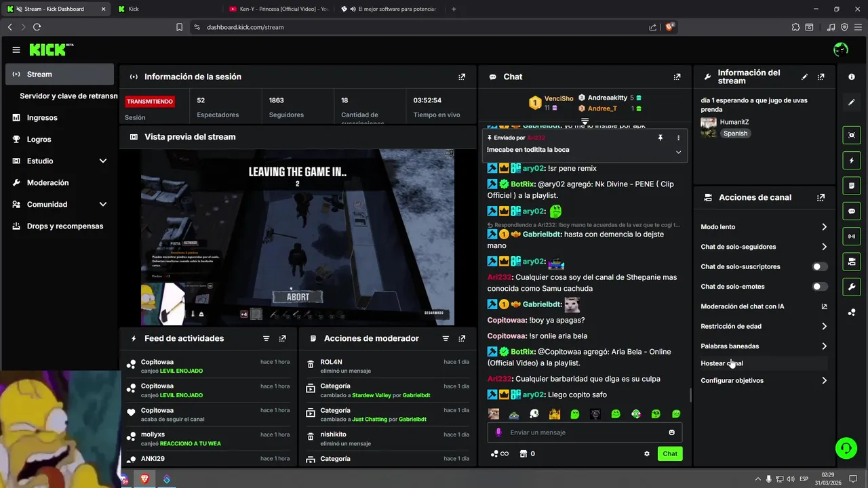The height and width of the screenshot is (488, 868).
Task: Open Ingresos in the left sidebar
Action: click(60, 118)
